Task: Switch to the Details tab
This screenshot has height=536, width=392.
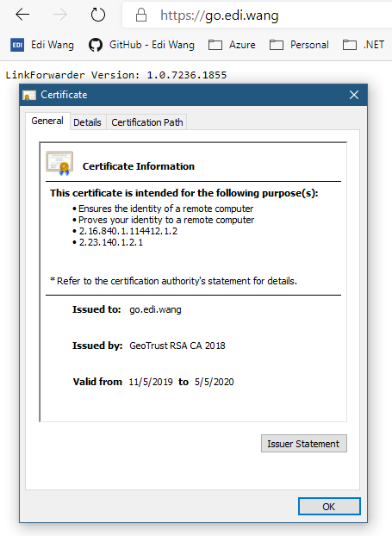Action: pyautogui.click(x=87, y=122)
